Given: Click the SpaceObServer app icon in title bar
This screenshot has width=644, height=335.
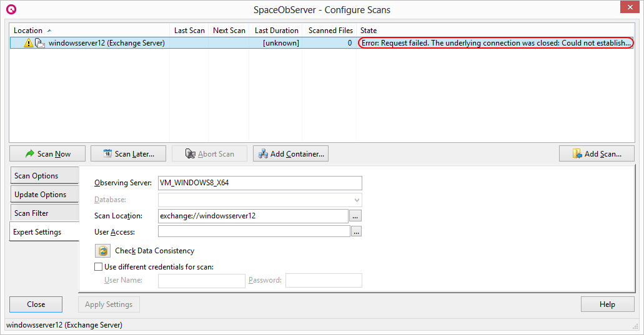Looking at the screenshot, I should pyautogui.click(x=11, y=9).
